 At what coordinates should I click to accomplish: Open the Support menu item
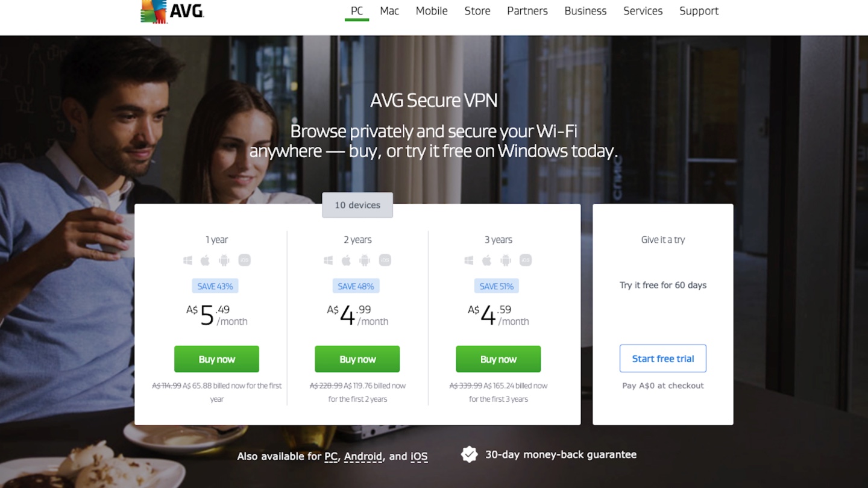(x=699, y=11)
